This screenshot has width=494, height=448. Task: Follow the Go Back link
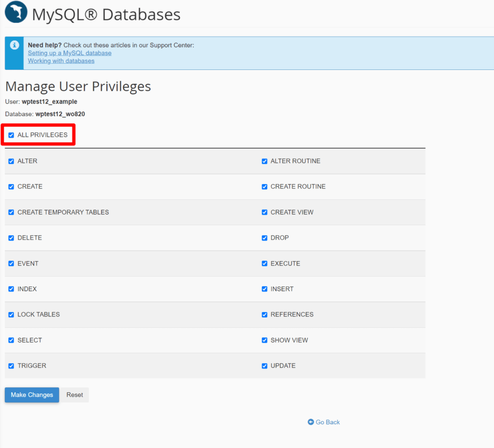[x=328, y=422]
